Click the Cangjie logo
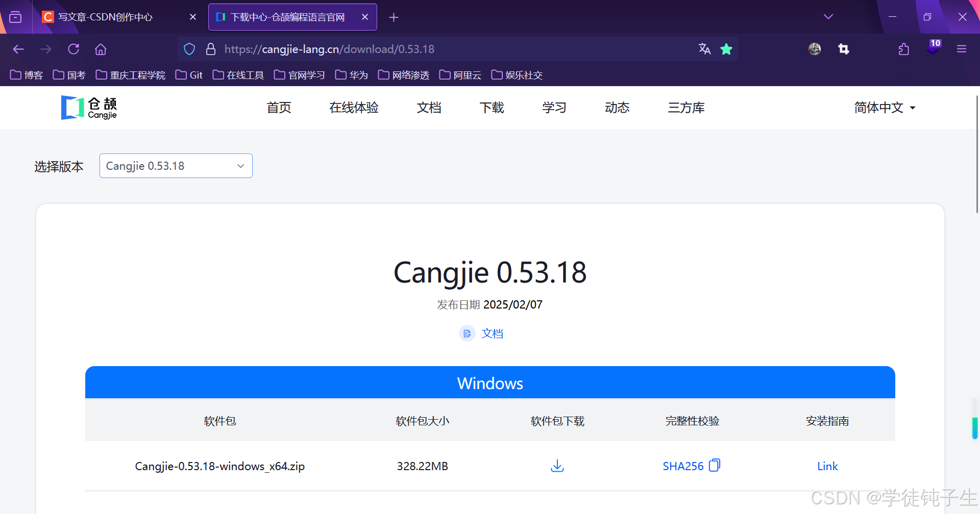Image resolution: width=980 pixels, height=514 pixels. click(89, 108)
